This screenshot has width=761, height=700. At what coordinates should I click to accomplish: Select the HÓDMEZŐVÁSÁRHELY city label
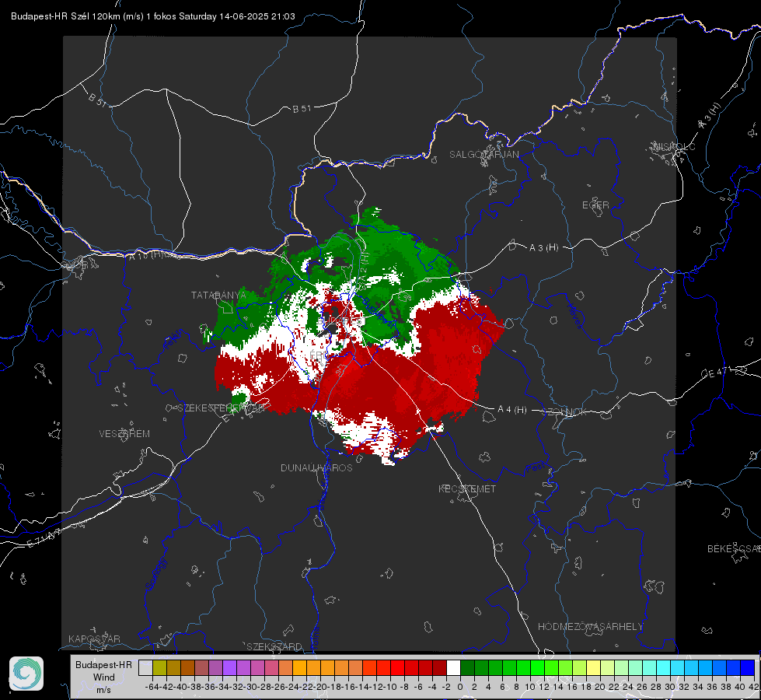point(590,627)
